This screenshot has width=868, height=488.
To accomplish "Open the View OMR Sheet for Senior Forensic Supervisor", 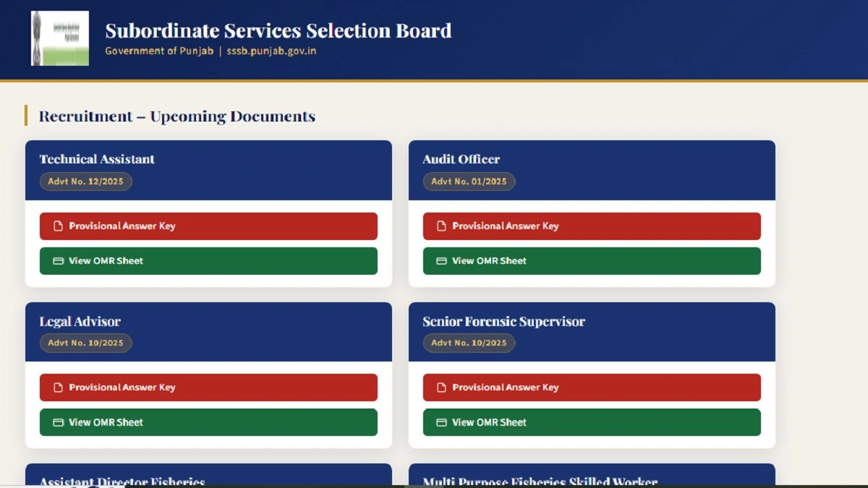I will pyautogui.click(x=592, y=422).
